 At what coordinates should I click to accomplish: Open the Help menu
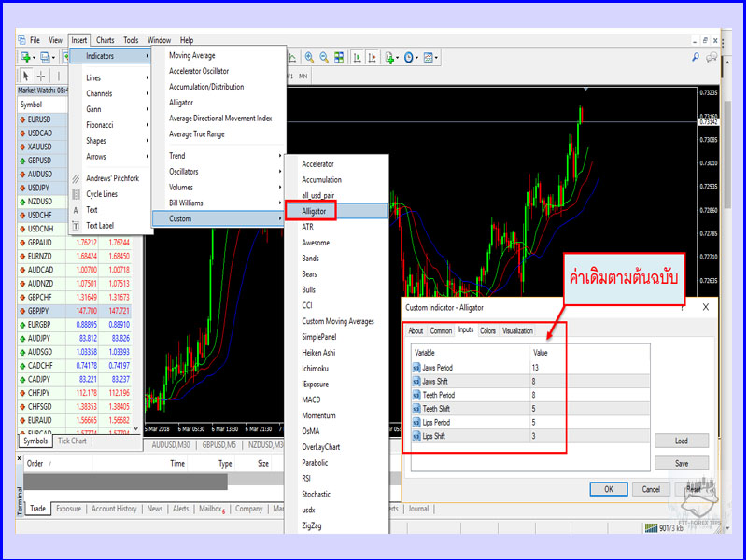tap(187, 40)
